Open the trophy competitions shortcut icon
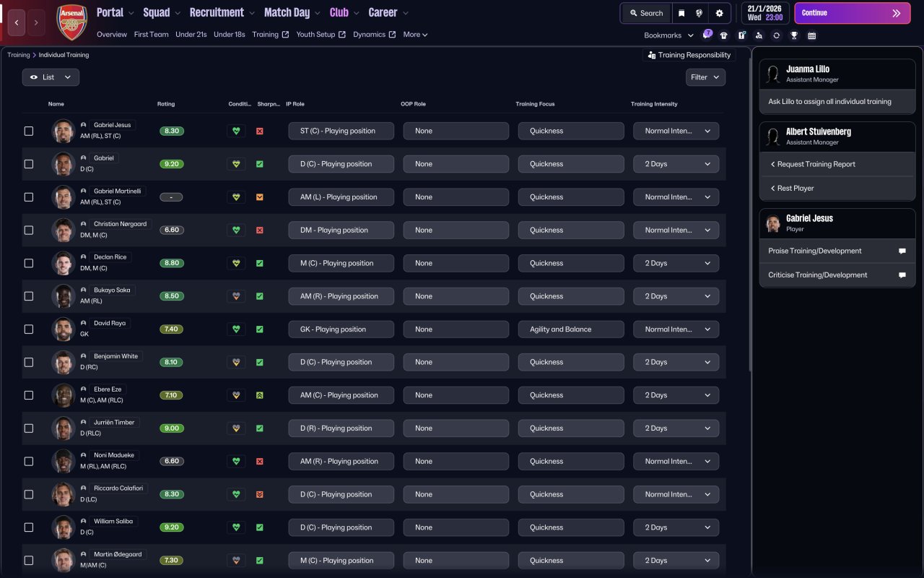Image resolution: width=924 pixels, height=578 pixels. pyautogui.click(x=794, y=35)
